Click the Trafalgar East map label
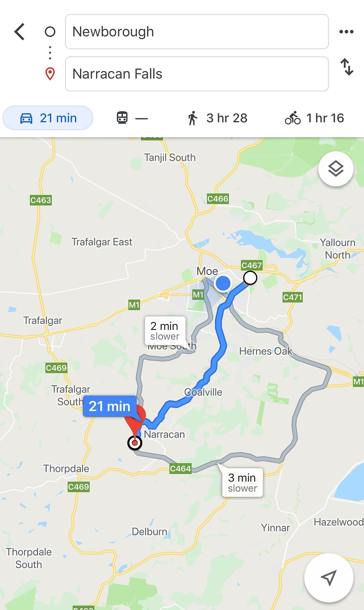This screenshot has height=610, width=364. (x=102, y=242)
